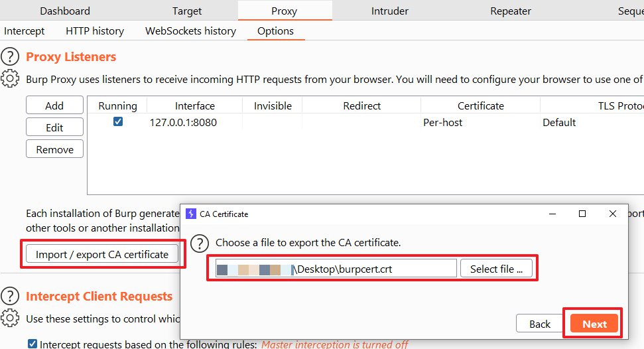Toggle Intercept requests based on rules checkbox

coord(32,344)
